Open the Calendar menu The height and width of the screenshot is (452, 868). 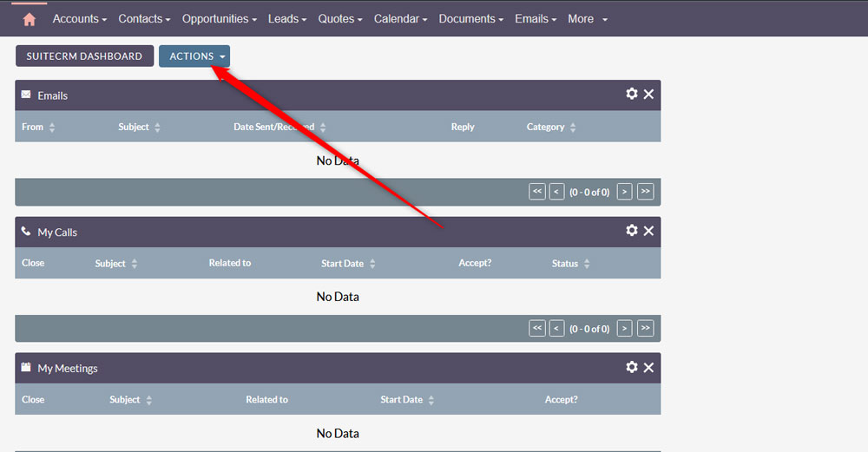(x=400, y=18)
